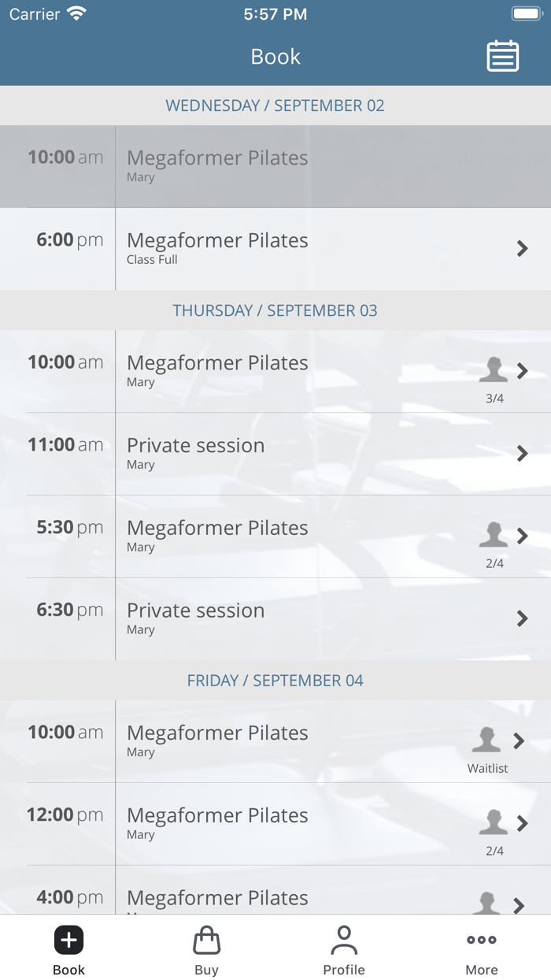Expand Wednesday 6:00 pm class chevron
The width and height of the screenshot is (551, 980).
tap(522, 249)
